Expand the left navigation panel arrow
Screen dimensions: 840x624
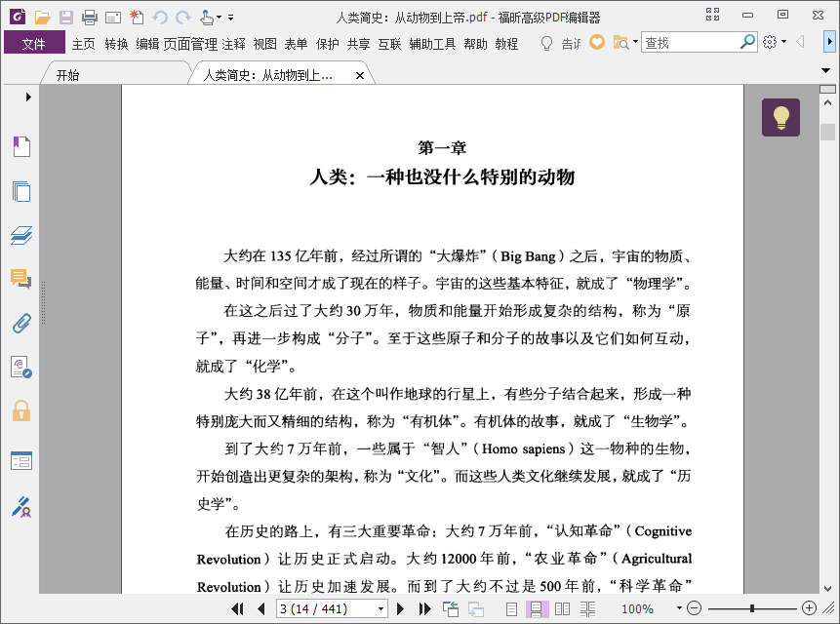pyautogui.click(x=28, y=97)
